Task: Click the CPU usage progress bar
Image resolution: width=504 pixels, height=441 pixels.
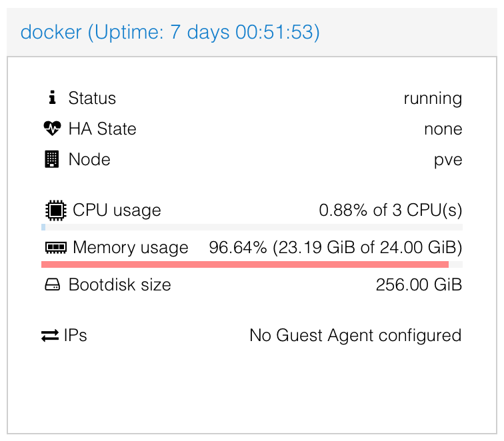Action: coord(252,227)
